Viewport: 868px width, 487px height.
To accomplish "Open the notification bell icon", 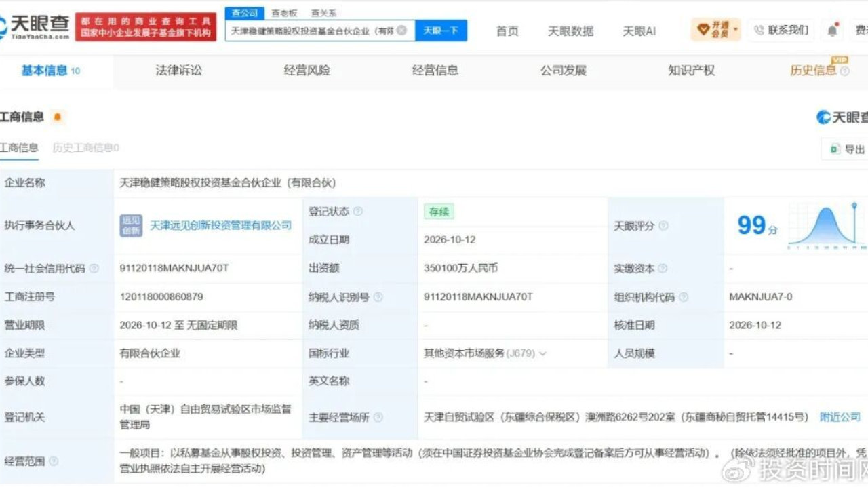I will [x=832, y=30].
